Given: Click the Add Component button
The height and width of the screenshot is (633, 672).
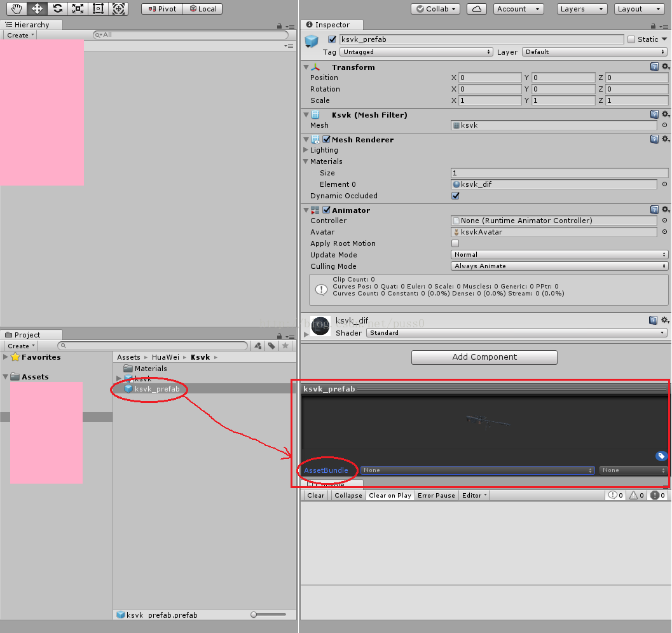Looking at the screenshot, I should (x=484, y=357).
